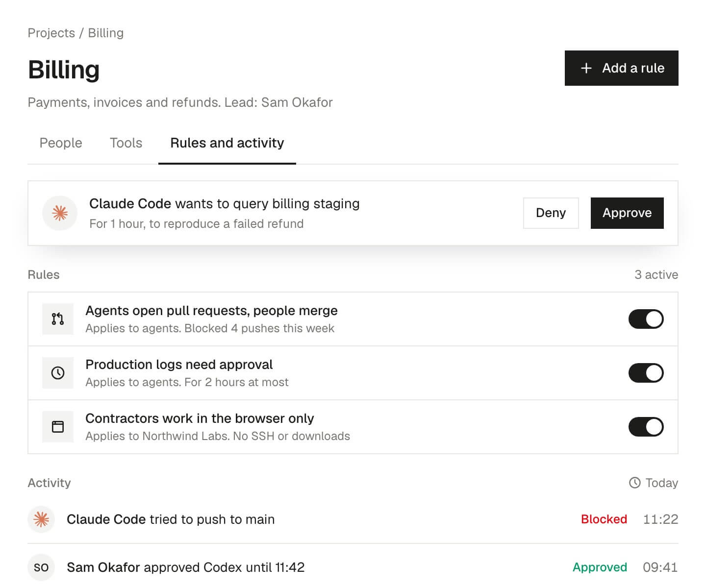Image resolution: width=706 pixels, height=588 pixels.
Task: Click the Claude Code avatar in the push to main activity
Action: pyautogui.click(x=41, y=519)
